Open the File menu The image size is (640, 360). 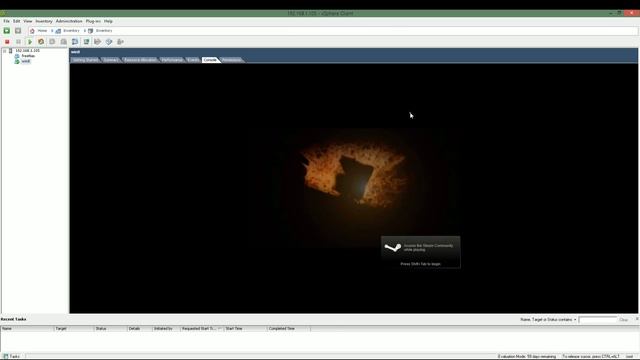point(6,21)
